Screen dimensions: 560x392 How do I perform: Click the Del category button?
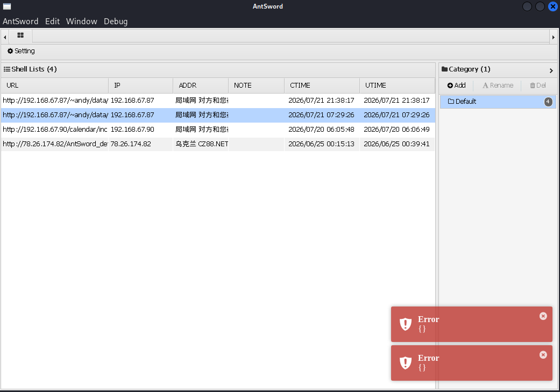click(x=538, y=85)
